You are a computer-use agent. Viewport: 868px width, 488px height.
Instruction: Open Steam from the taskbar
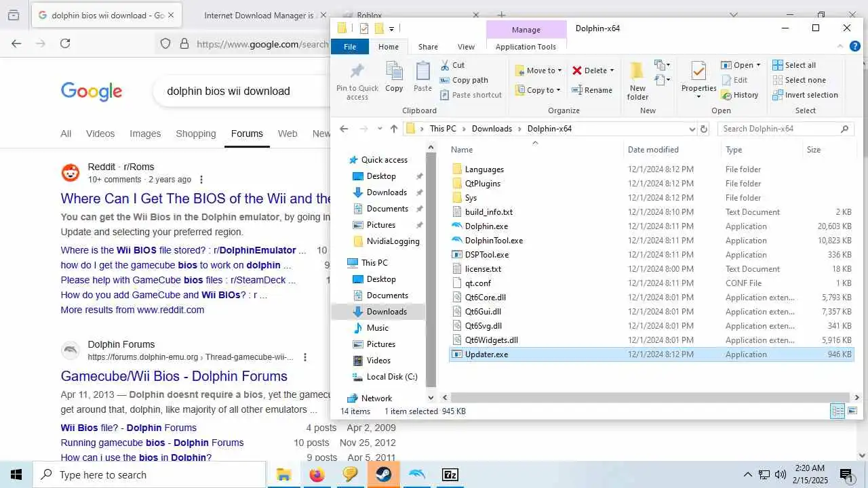(x=383, y=474)
